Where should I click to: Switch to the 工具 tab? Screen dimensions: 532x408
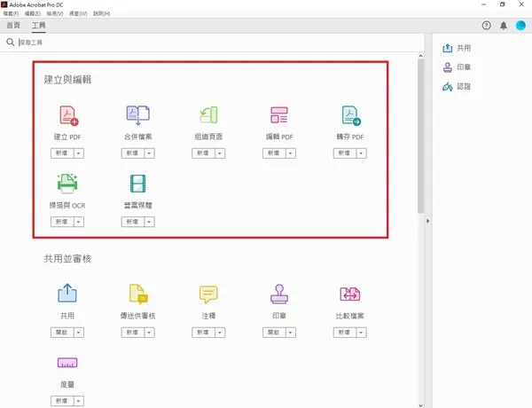[x=39, y=25]
